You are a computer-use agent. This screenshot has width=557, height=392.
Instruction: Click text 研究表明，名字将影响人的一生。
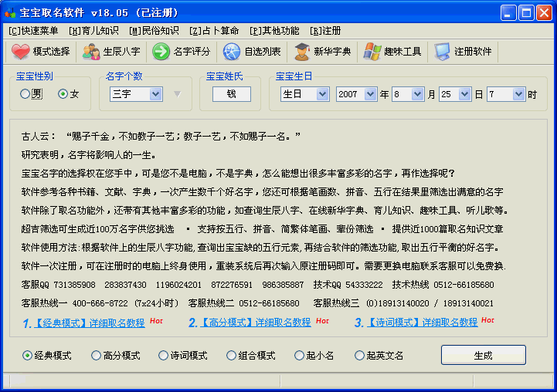tap(88, 155)
